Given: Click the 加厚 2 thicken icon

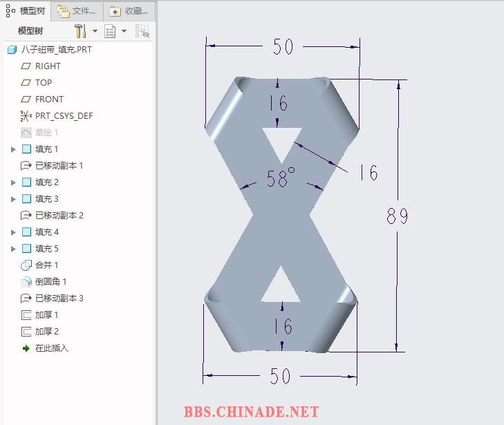Looking at the screenshot, I should coord(26,332).
